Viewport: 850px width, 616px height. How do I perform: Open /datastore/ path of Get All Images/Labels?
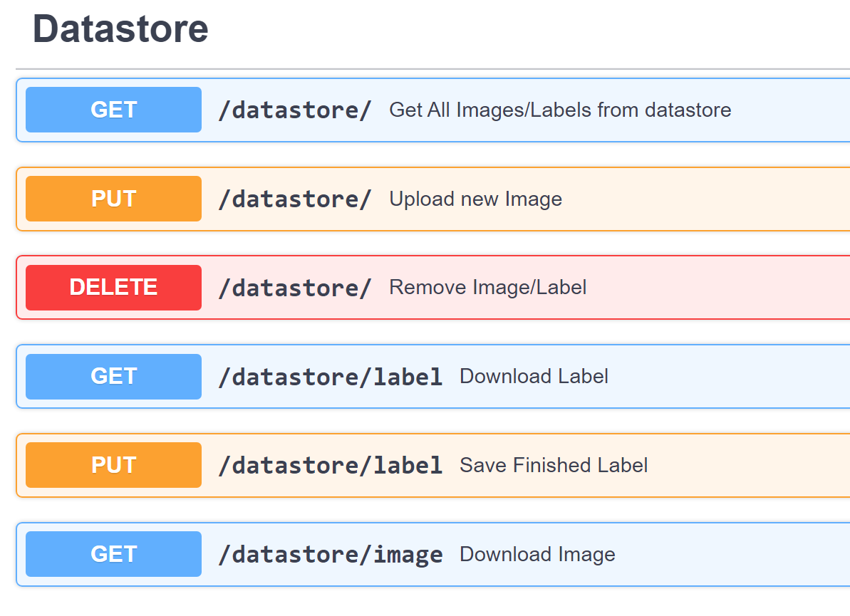pyautogui.click(x=295, y=110)
